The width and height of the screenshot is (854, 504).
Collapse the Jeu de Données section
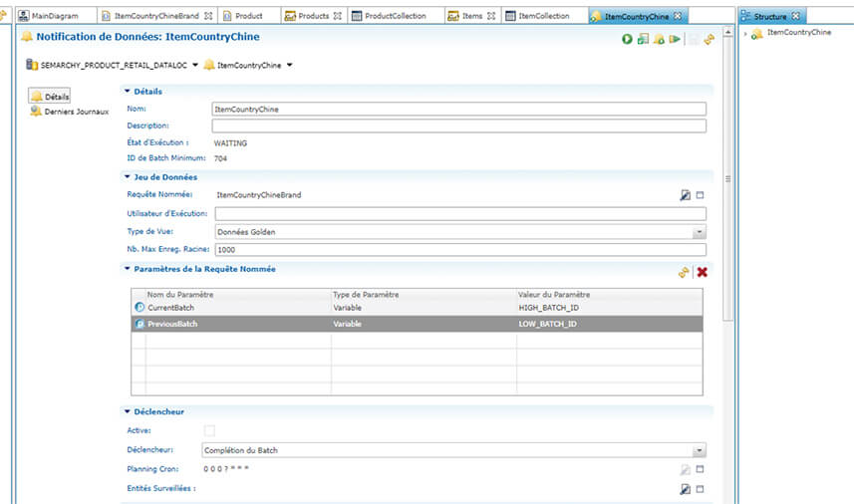tap(128, 177)
